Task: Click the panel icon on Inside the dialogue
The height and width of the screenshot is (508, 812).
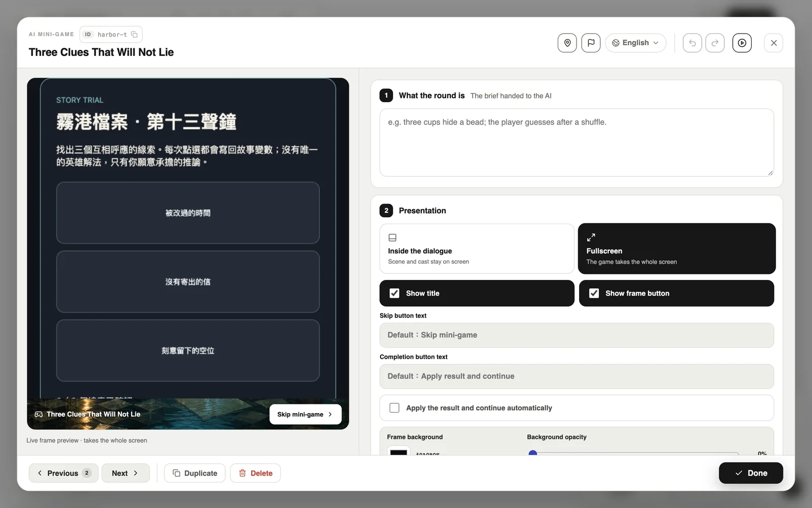Action: point(392,237)
